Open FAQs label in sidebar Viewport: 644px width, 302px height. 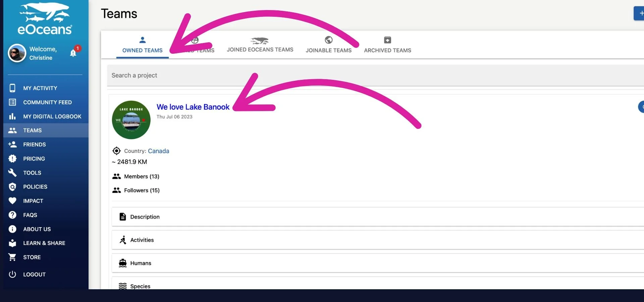click(30, 215)
